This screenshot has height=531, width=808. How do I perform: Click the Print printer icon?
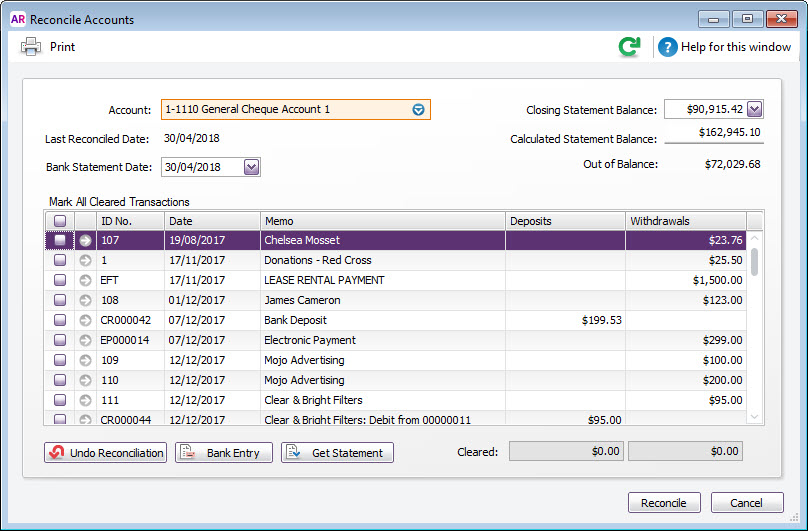(x=31, y=46)
